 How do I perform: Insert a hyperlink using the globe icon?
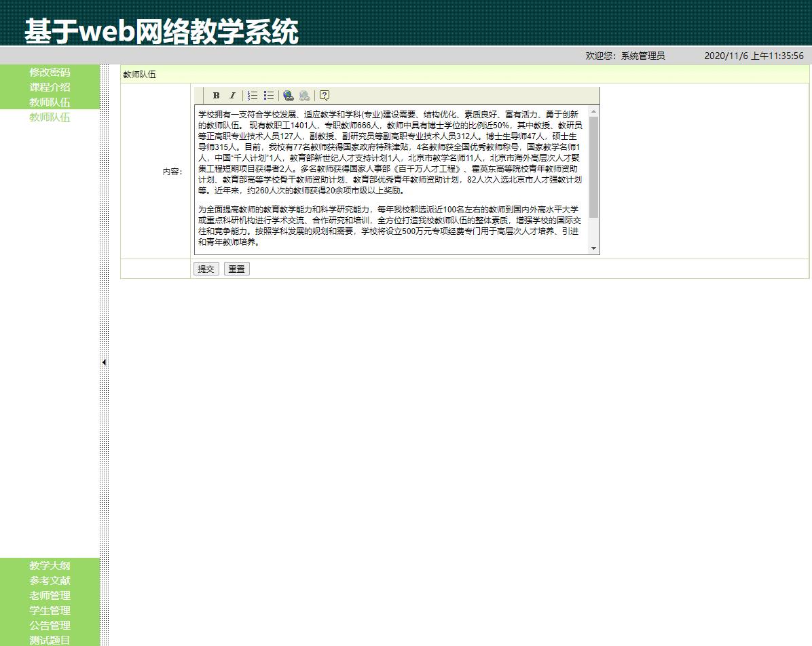pyautogui.click(x=287, y=95)
